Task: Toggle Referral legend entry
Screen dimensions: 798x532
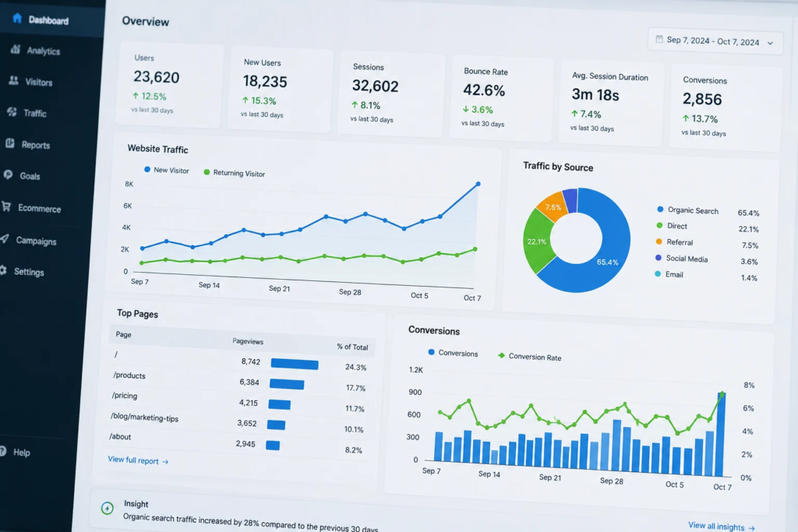Action: click(674, 242)
